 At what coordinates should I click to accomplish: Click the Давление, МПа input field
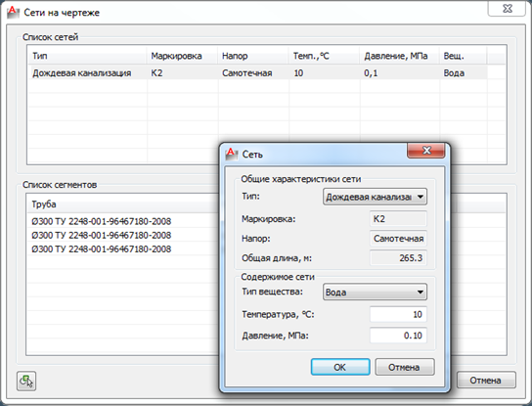398,336
